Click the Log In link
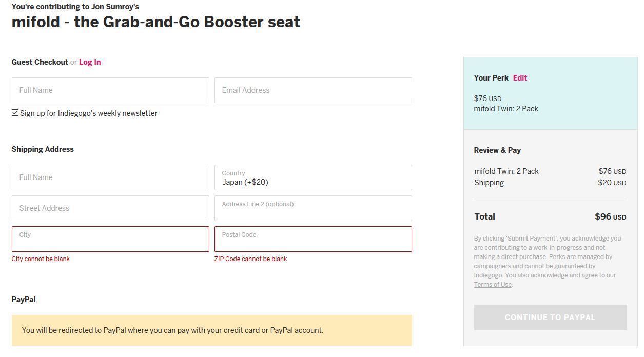The image size is (644, 357). [90, 62]
